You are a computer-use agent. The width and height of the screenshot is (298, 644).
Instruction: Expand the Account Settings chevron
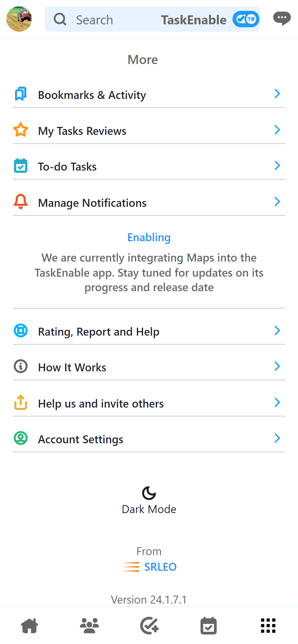[x=277, y=438]
